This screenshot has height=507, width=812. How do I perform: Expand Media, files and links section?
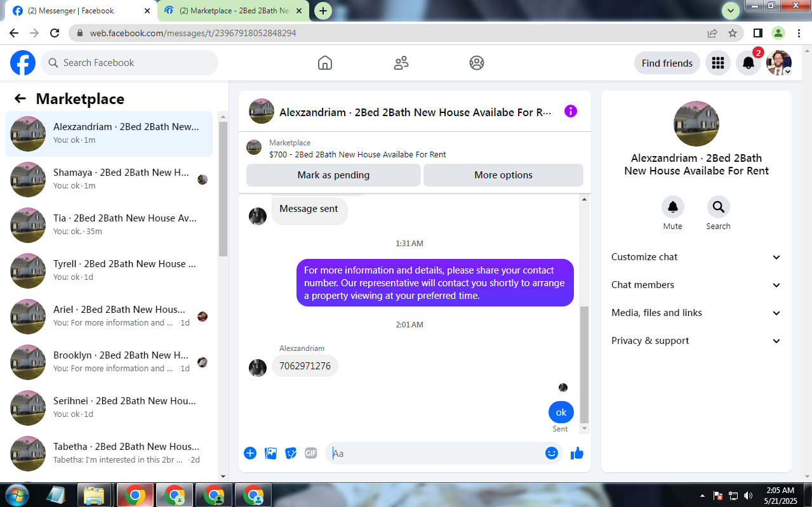tap(696, 313)
